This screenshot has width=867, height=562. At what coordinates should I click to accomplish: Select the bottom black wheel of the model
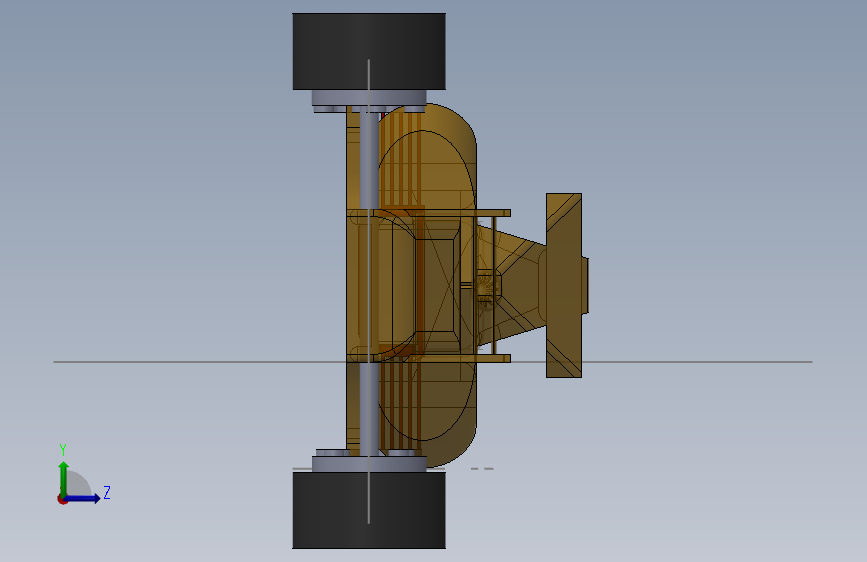[x=369, y=510]
